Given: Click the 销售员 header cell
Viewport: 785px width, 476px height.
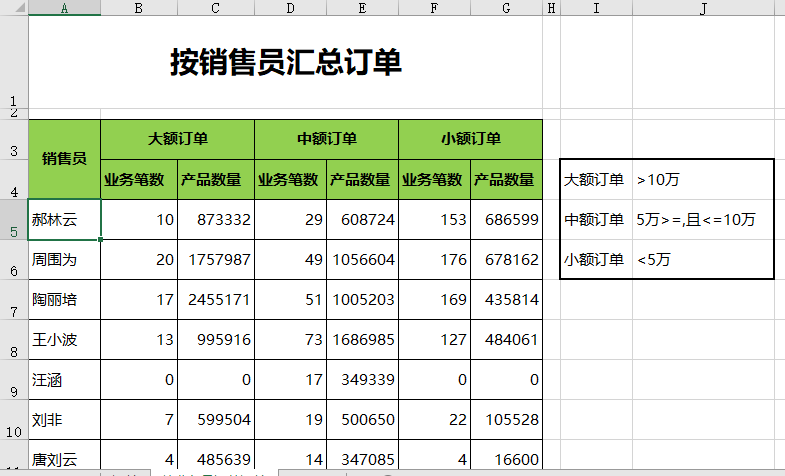Looking at the screenshot, I should [x=64, y=158].
